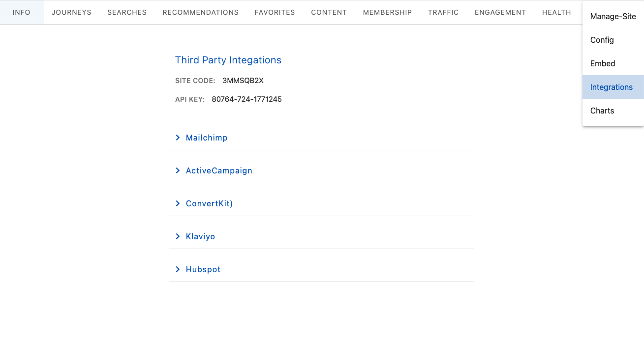644x337 pixels.
Task: Select the Integrations menu item
Action: (613, 87)
